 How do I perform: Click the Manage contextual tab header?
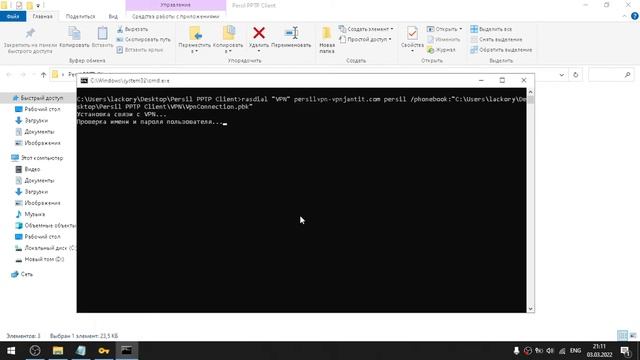coord(176,5)
